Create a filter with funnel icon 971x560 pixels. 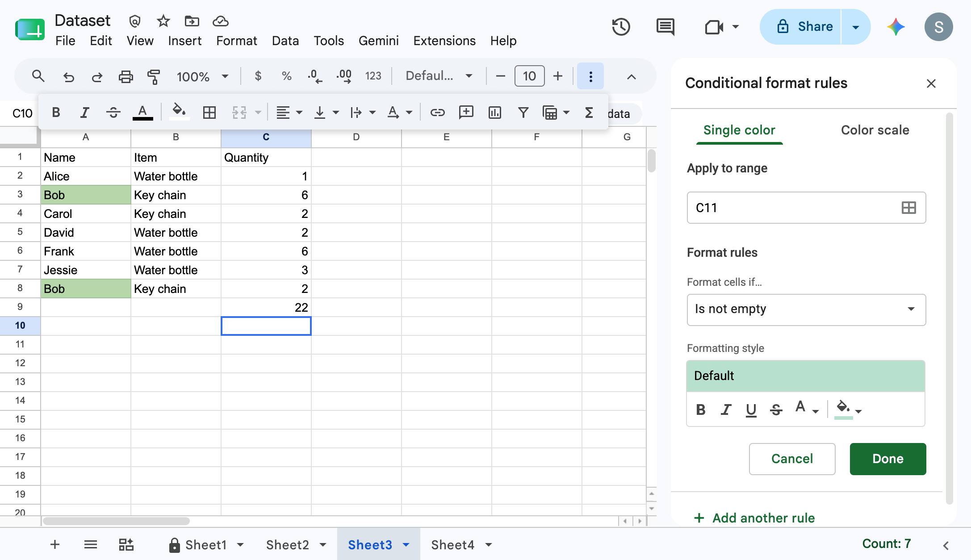523,113
